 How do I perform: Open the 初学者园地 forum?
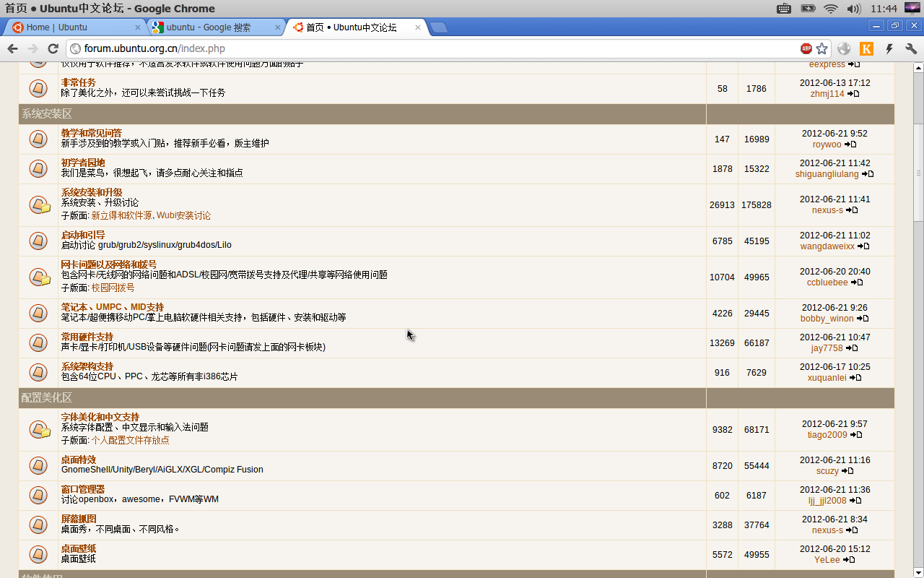tap(83, 163)
